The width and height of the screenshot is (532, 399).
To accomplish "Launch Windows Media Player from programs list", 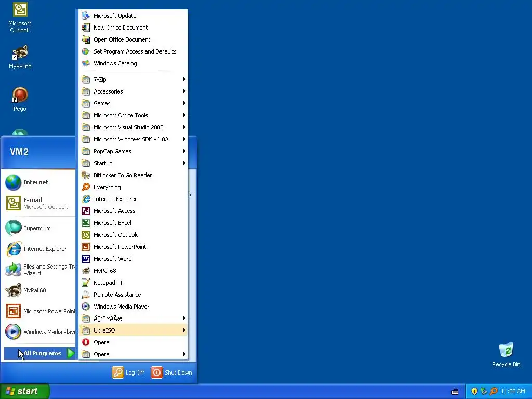I will (x=133, y=307).
